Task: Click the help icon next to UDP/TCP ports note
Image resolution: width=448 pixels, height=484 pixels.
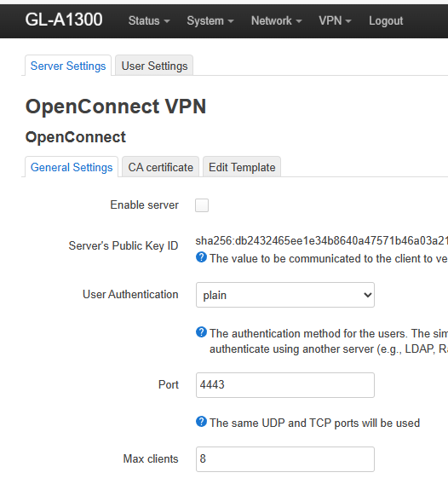Action: tap(201, 422)
